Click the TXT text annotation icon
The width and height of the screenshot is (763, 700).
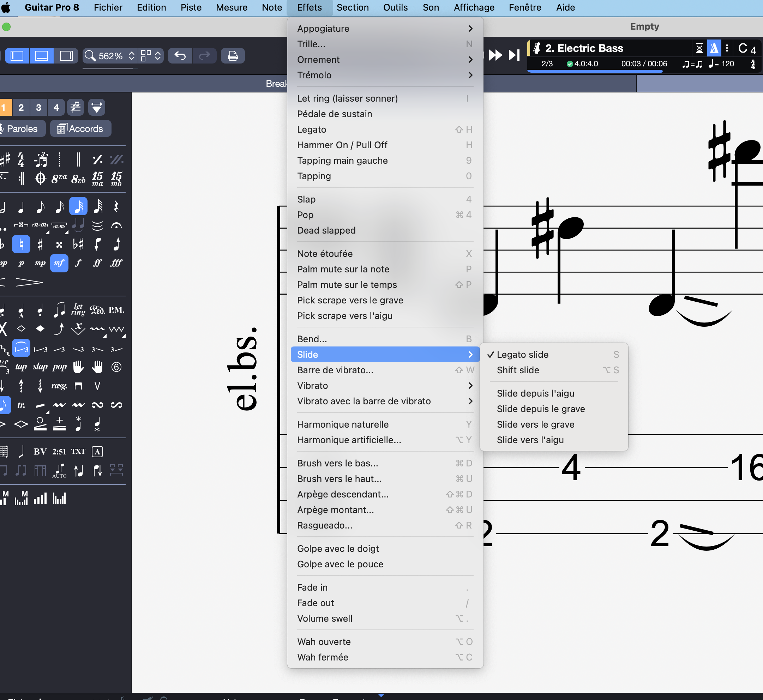coord(78,452)
